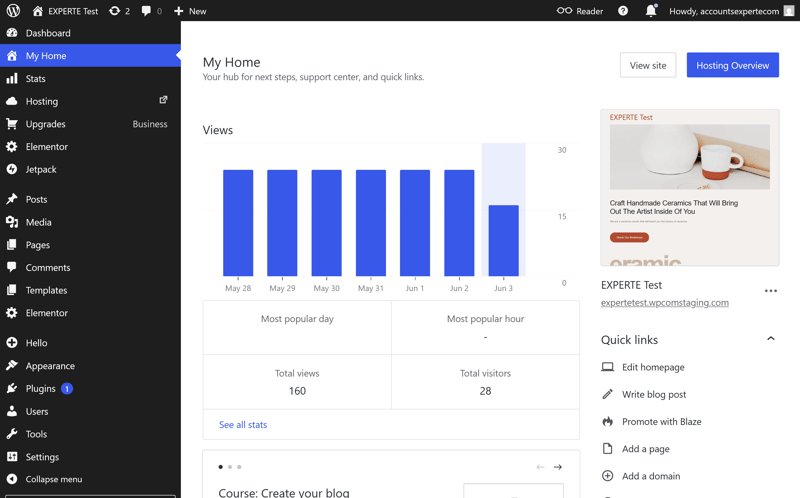Click the Jetpack lightning icon
The image size is (800, 498).
tap(12, 169)
